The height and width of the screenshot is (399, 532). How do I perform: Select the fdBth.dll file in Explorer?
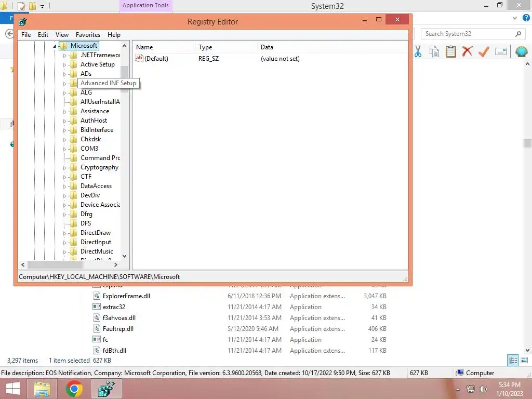tap(114, 351)
